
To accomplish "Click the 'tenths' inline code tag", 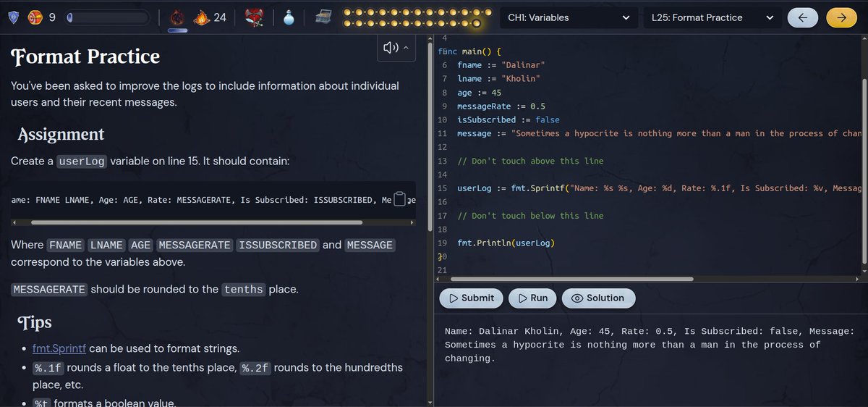I will pyautogui.click(x=244, y=290).
